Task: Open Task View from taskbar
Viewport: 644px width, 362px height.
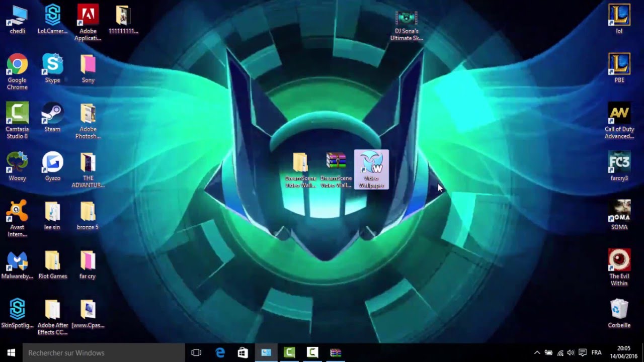Action: [x=196, y=353]
